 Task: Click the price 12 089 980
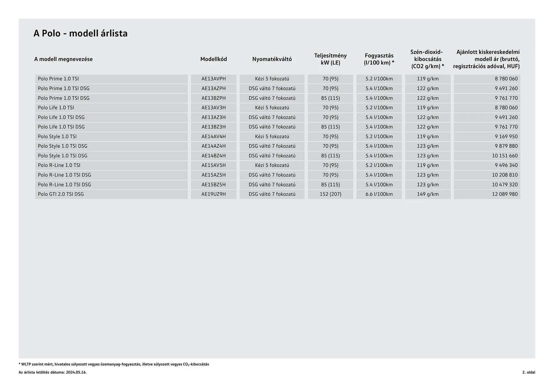[x=505, y=194]
